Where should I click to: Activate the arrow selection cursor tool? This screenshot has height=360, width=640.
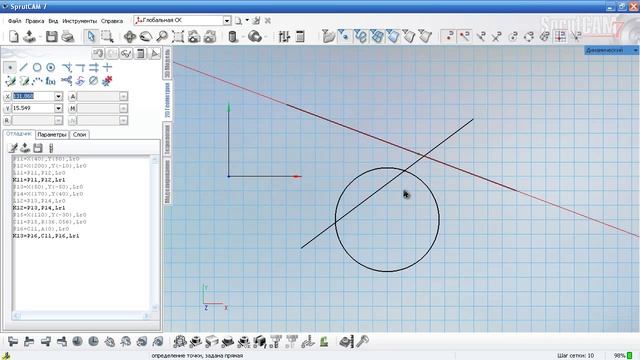91,37
